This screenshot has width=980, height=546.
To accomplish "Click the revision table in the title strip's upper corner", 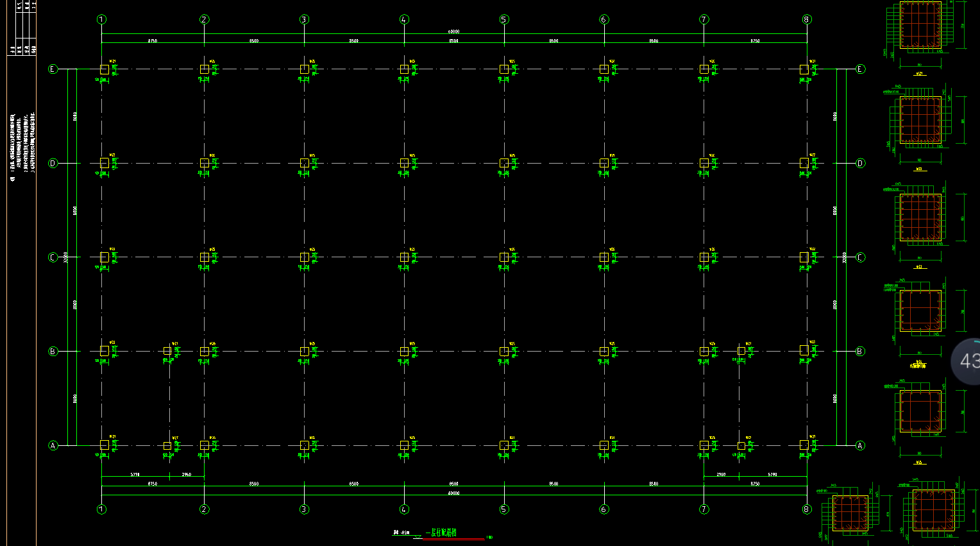I will pos(22,28).
